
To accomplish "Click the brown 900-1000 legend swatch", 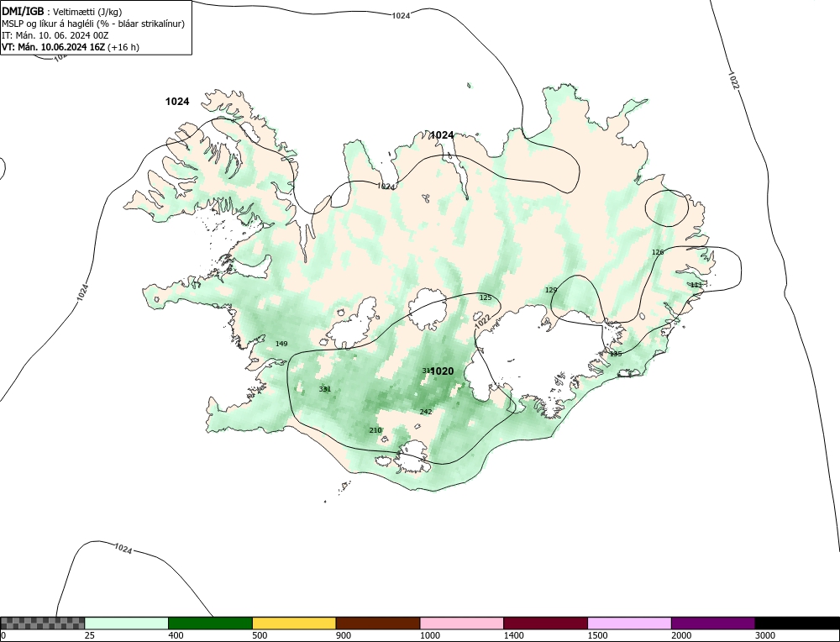I will [378, 624].
